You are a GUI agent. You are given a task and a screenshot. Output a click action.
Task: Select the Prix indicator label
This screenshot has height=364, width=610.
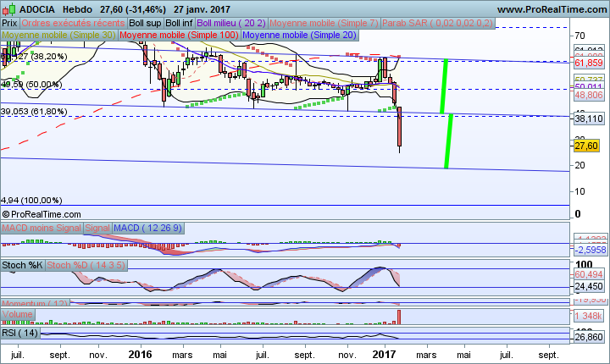coord(9,23)
